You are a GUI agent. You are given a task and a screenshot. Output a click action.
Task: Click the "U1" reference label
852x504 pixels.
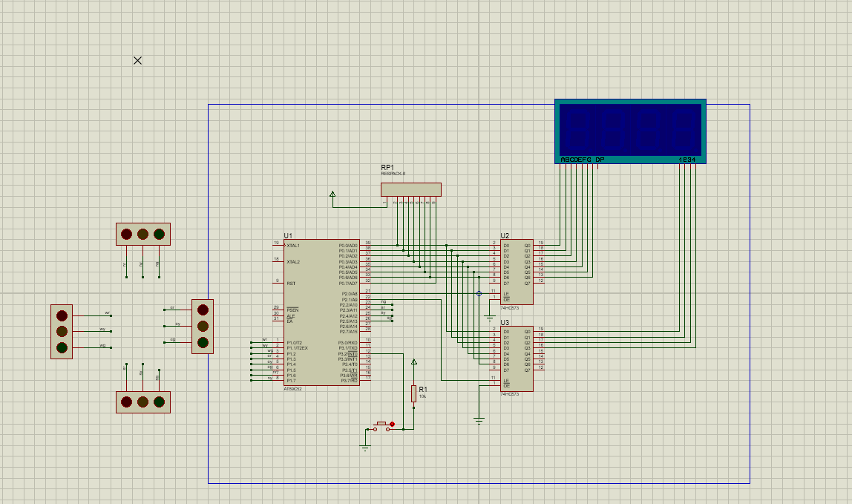[288, 235]
